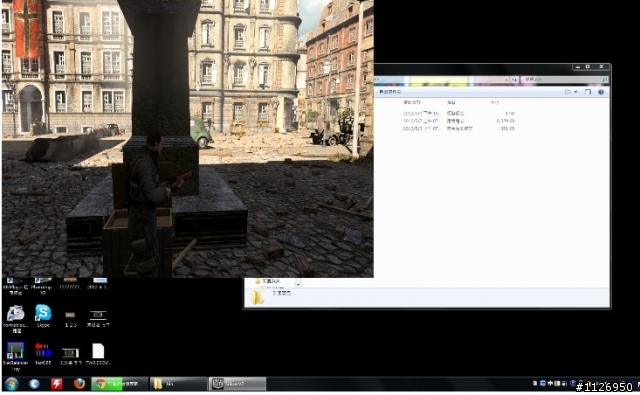
Task: Open the desktop icon labeled with question marks
Action: coord(70,284)
